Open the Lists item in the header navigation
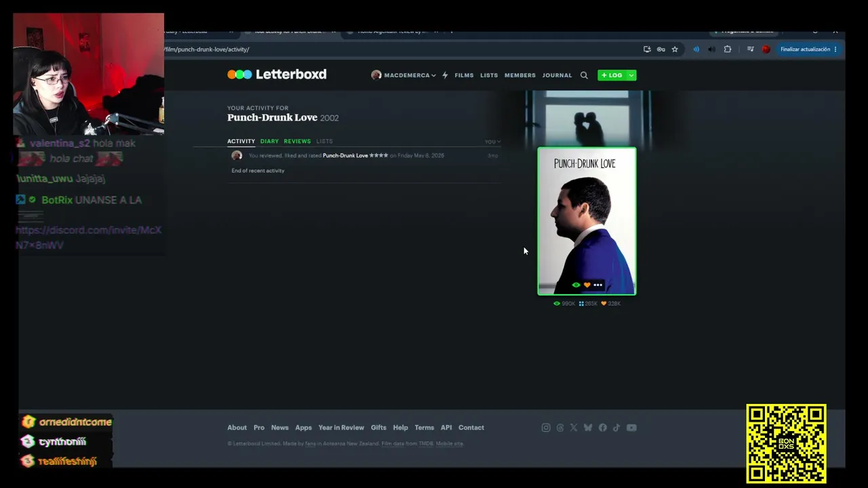The width and height of the screenshot is (868, 488). pyautogui.click(x=489, y=75)
